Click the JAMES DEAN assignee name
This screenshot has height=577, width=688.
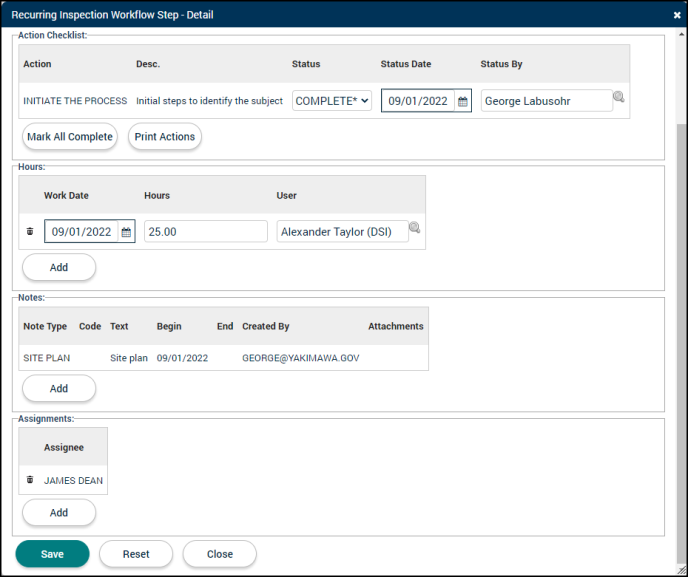pos(73,480)
